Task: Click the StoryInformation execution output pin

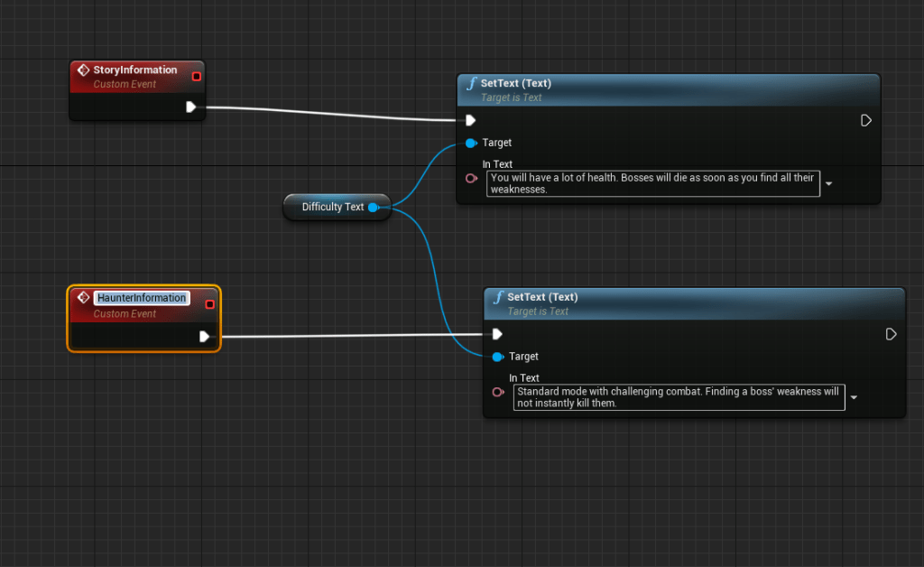Action: [x=191, y=107]
